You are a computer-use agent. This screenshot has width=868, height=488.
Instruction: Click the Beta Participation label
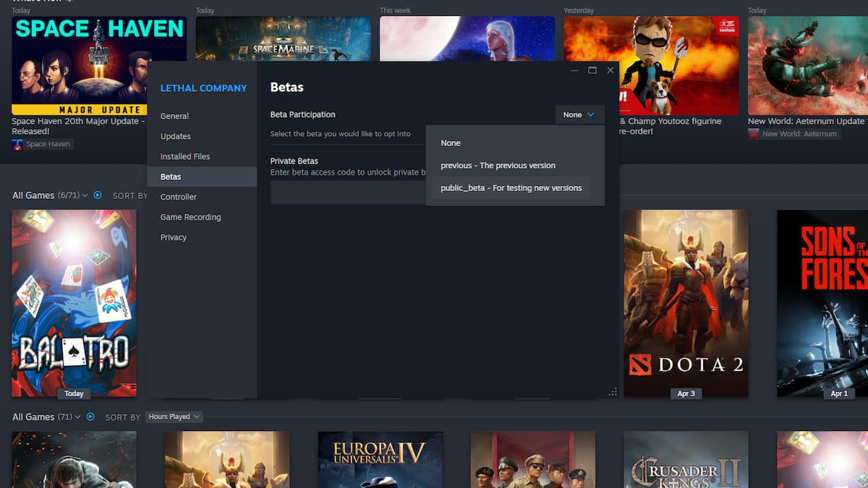(303, 114)
